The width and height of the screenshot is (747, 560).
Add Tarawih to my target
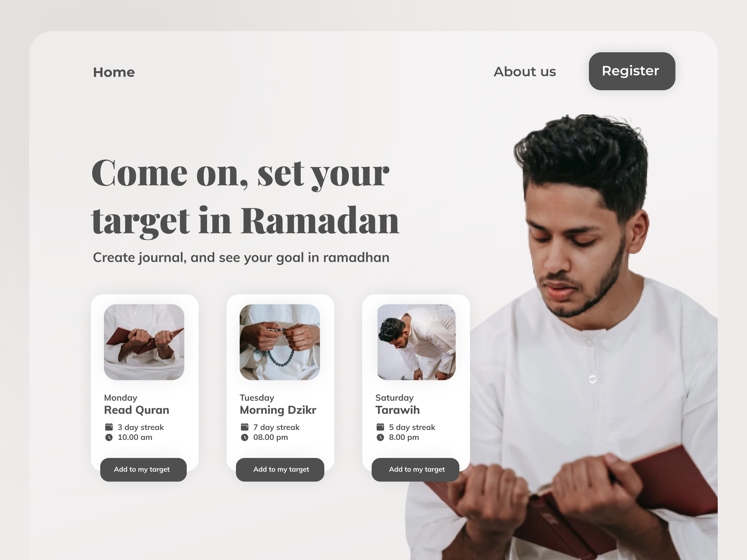416,469
